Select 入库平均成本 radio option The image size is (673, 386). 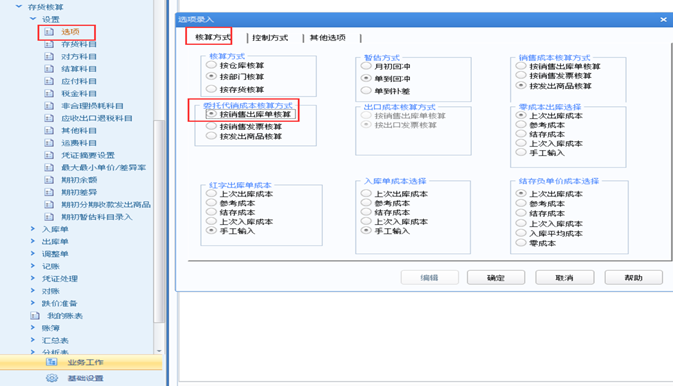[521, 233]
